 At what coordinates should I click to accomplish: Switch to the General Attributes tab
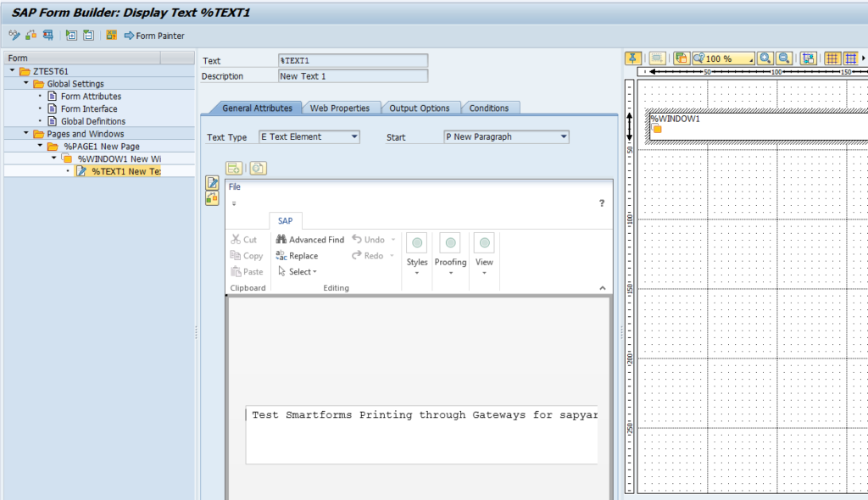(x=257, y=108)
